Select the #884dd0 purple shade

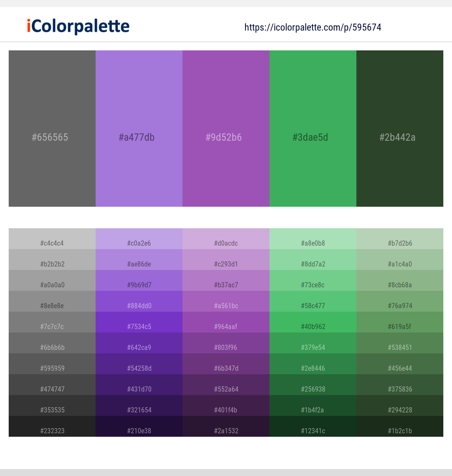139,301
